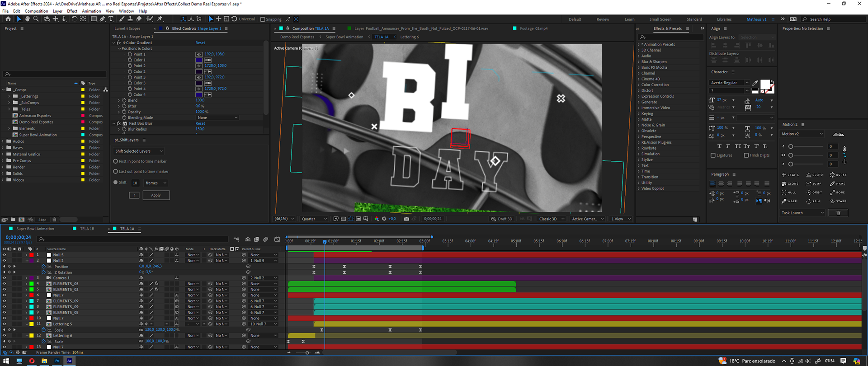This screenshot has width=868, height=366.
Task: Switch to the TELA 1B timeline tab
Action: point(87,229)
